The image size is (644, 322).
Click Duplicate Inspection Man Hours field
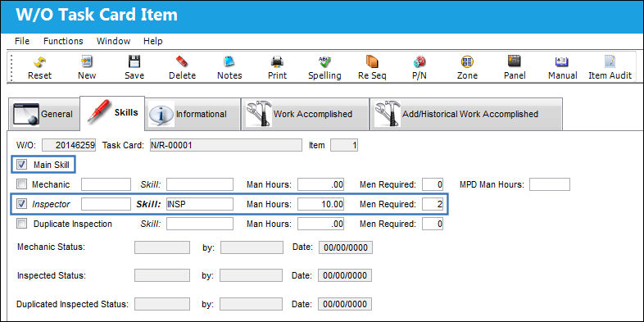pyautogui.click(x=320, y=224)
